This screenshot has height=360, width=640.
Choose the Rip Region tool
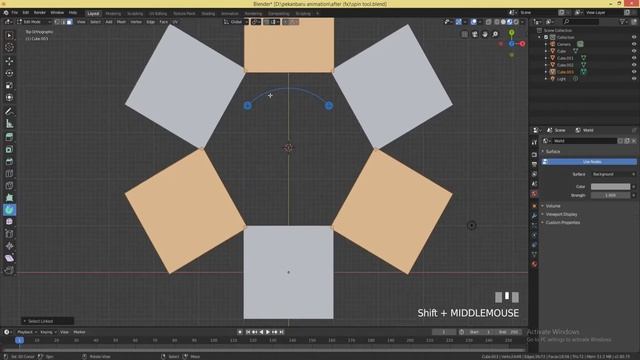[x=9, y=270]
